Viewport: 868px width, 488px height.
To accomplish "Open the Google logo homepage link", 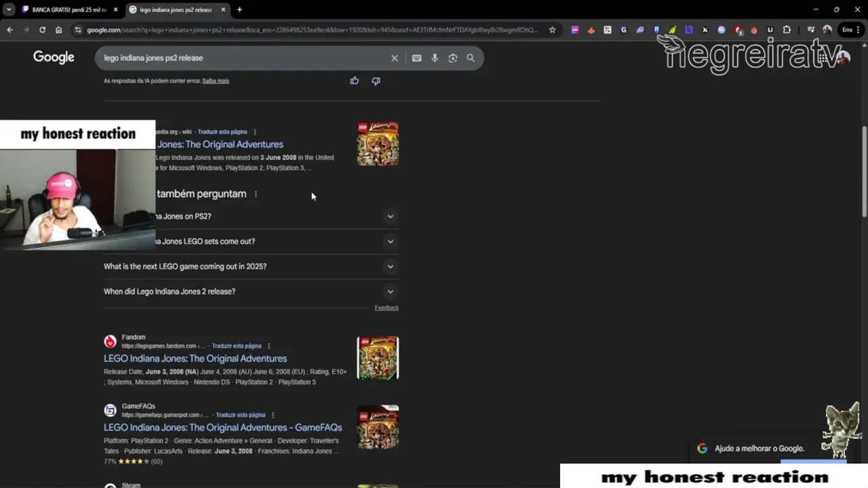I will (x=54, y=58).
